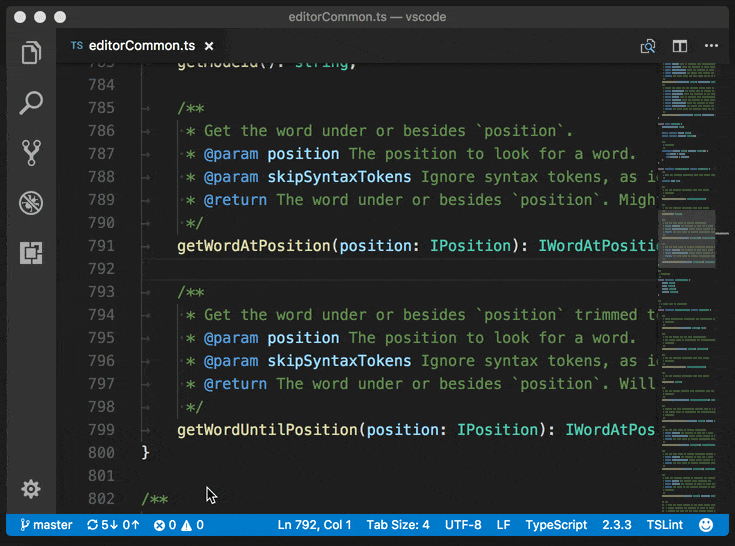Open the Explorer view in activity bar
The image size is (735, 546).
(31, 53)
